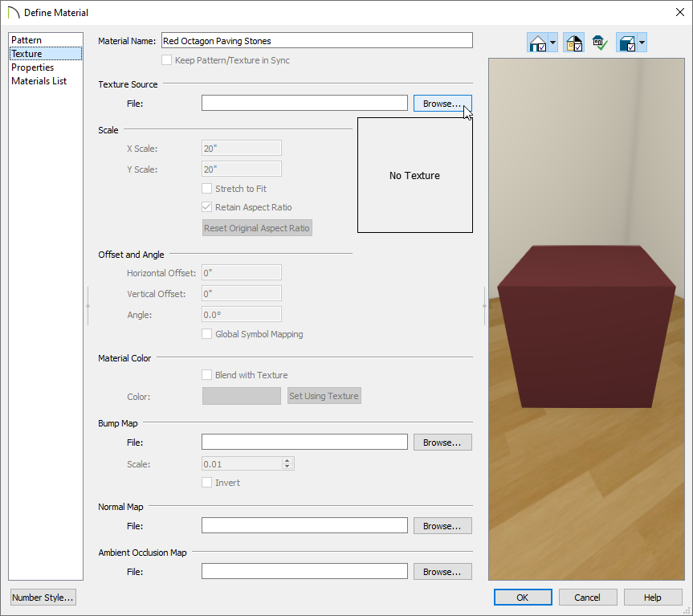
Task: Toggle the color/black-and-white house preview icon
Action: [573, 43]
